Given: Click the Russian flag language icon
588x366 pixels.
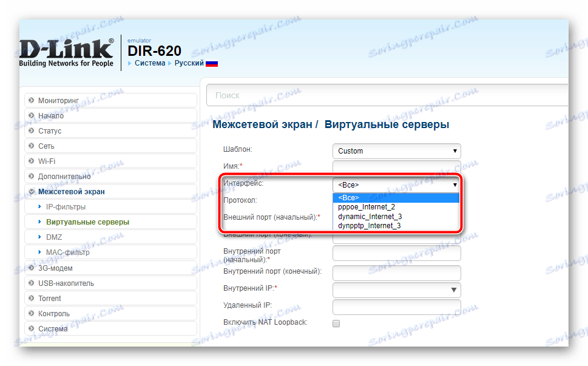Looking at the screenshot, I should pyautogui.click(x=212, y=63).
